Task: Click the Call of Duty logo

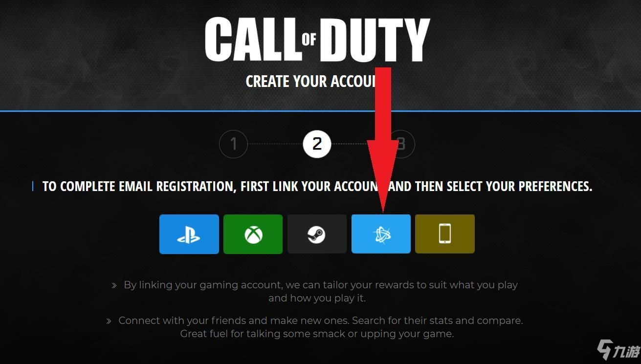Action: coord(317,39)
